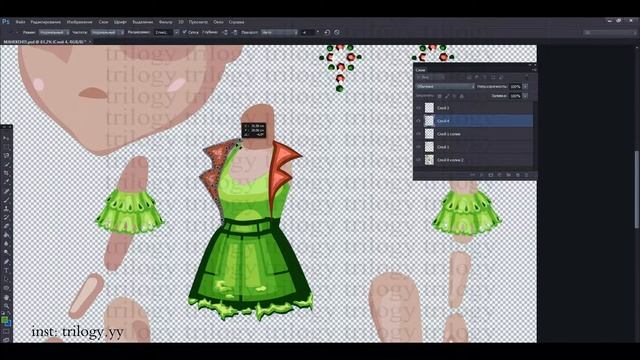
Task: Create a new layer in the Layers panel
Action: 518,175
